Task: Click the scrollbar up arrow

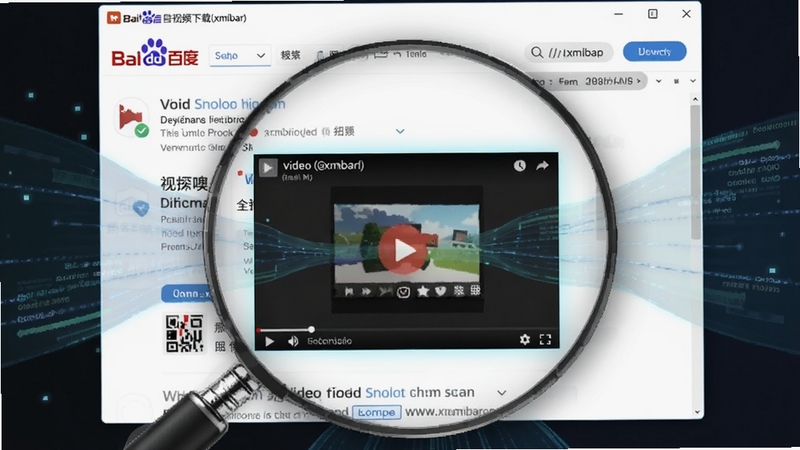Action: point(695,99)
